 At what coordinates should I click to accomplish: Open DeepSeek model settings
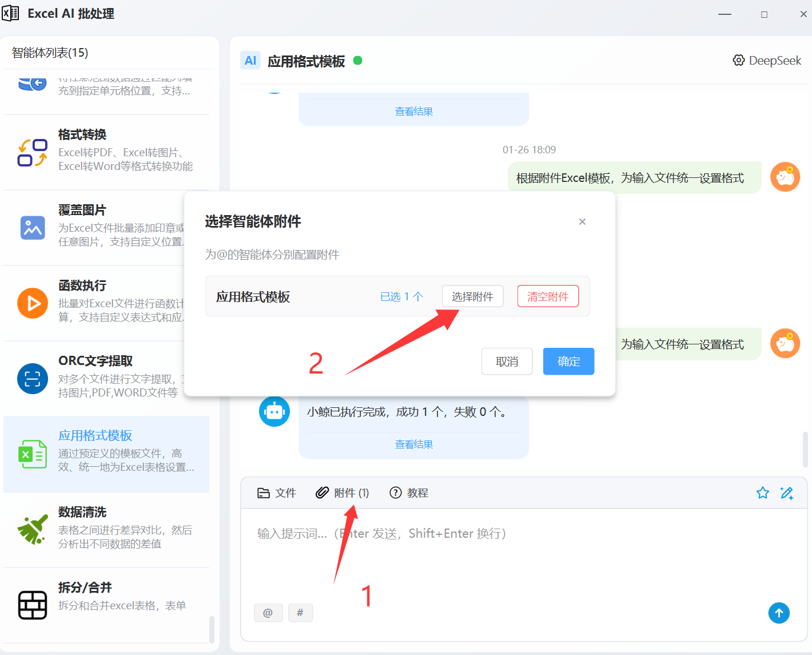tap(767, 61)
